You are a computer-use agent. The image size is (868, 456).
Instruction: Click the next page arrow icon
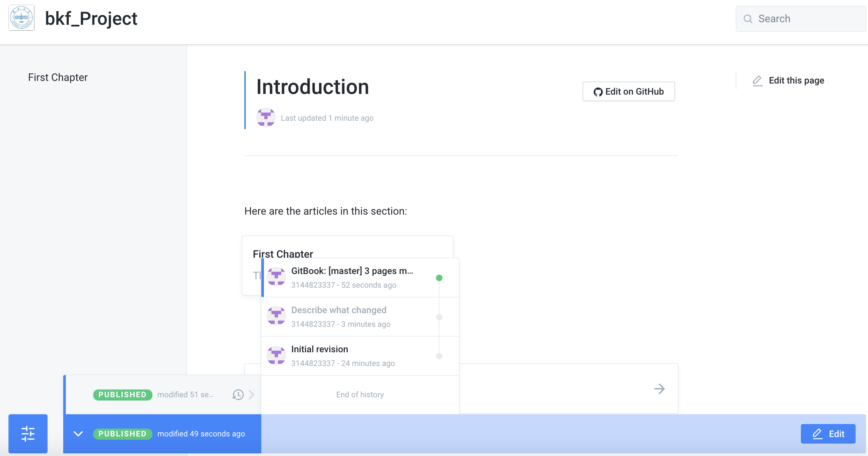click(x=659, y=389)
